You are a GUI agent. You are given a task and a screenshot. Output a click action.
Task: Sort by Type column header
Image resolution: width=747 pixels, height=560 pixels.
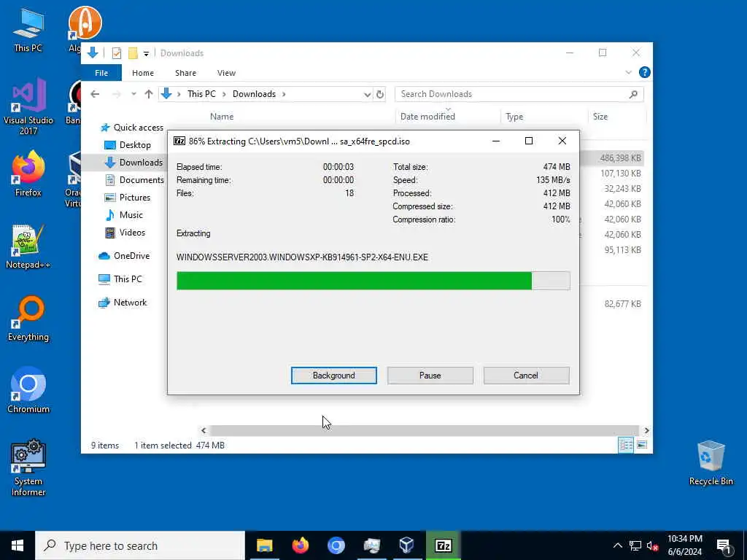(514, 117)
